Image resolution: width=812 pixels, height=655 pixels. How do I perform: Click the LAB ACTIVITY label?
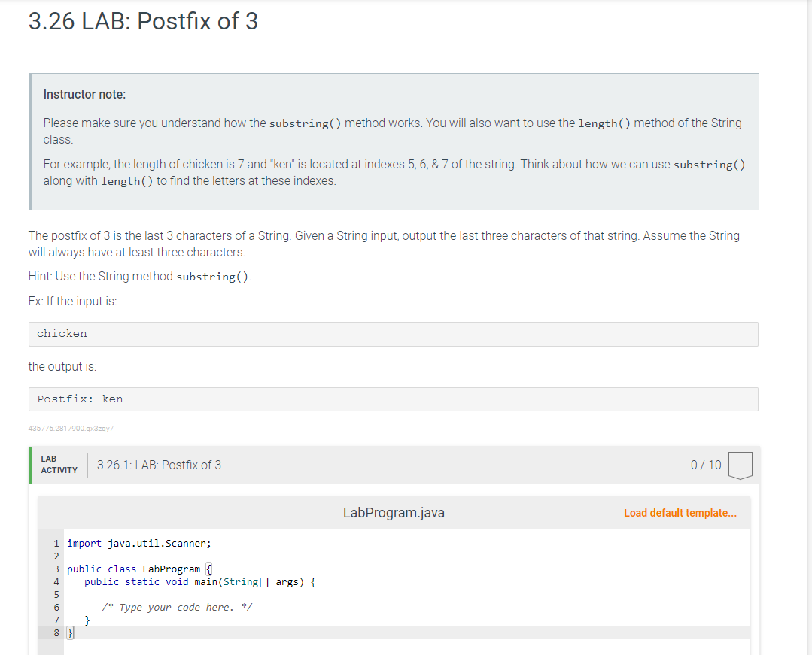[59, 464]
